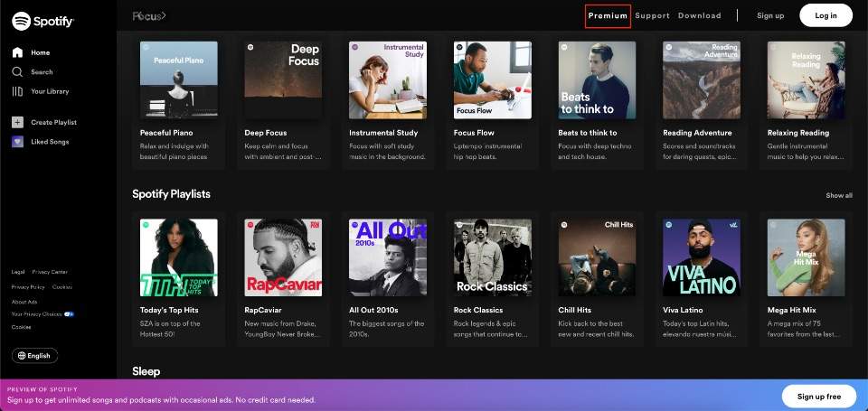Image resolution: width=868 pixels, height=411 pixels.
Task: Open the bottom Cookies link
Action: click(x=21, y=327)
